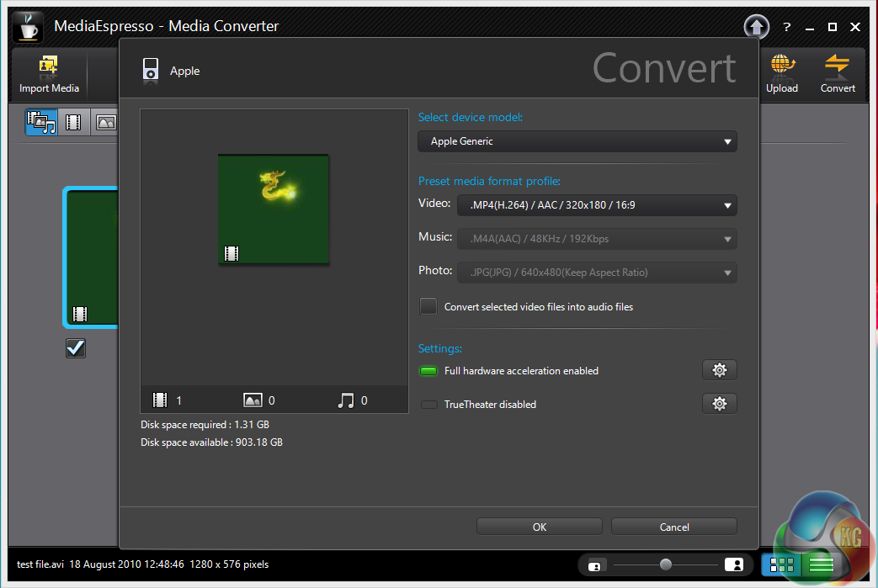Uncheck the test file selection checkbox
The width and height of the screenshot is (878, 588).
[76, 347]
